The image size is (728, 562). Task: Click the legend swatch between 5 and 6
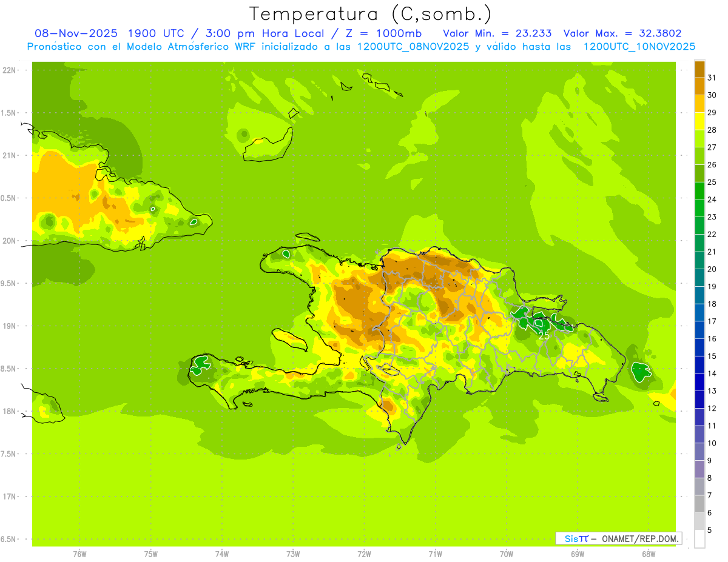pyautogui.click(x=699, y=521)
